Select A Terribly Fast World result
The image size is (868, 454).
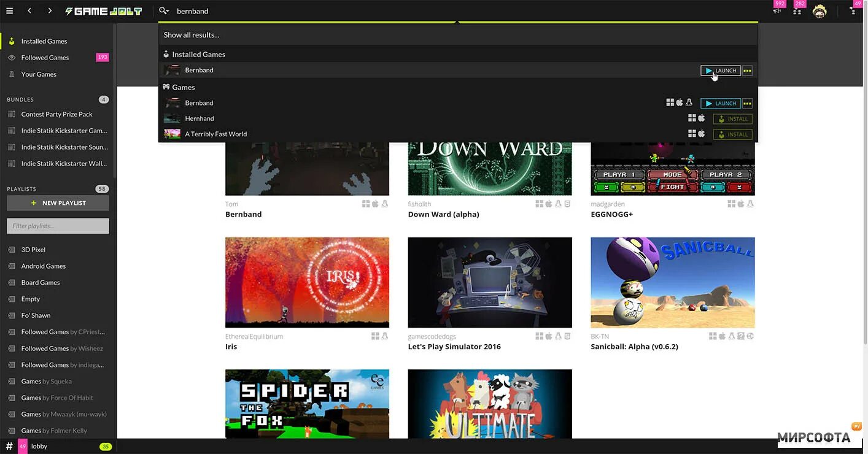(x=458, y=134)
